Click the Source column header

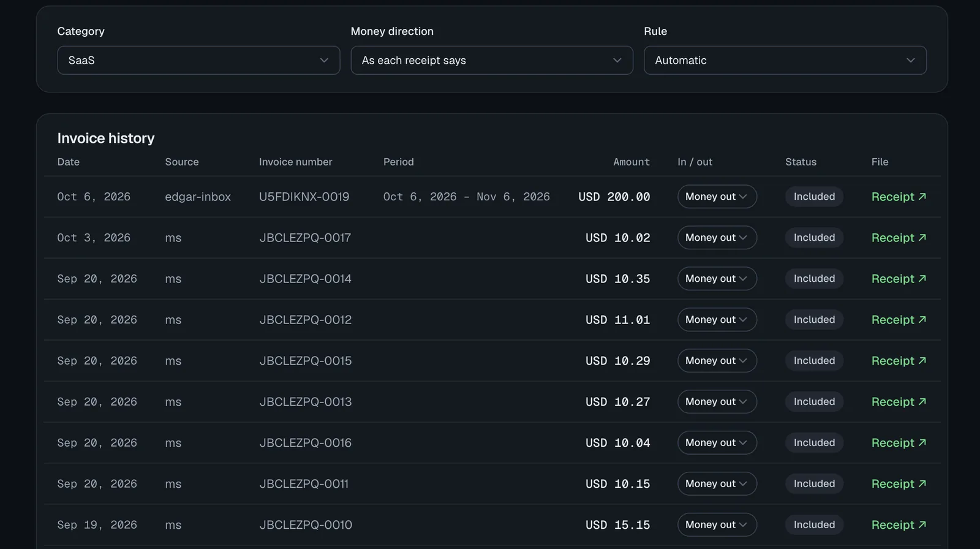(x=182, y=162)
